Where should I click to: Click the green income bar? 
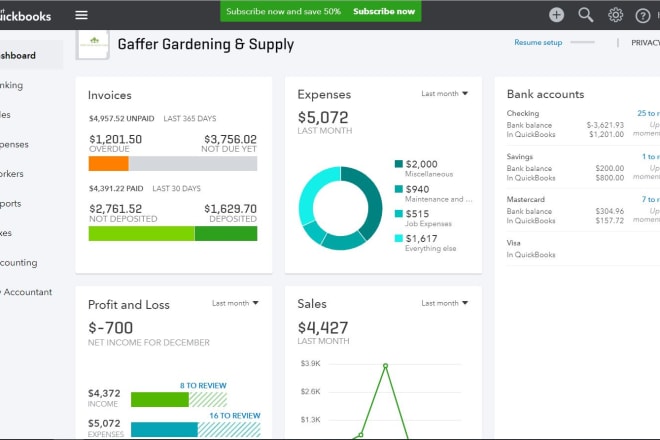[160, 399]
